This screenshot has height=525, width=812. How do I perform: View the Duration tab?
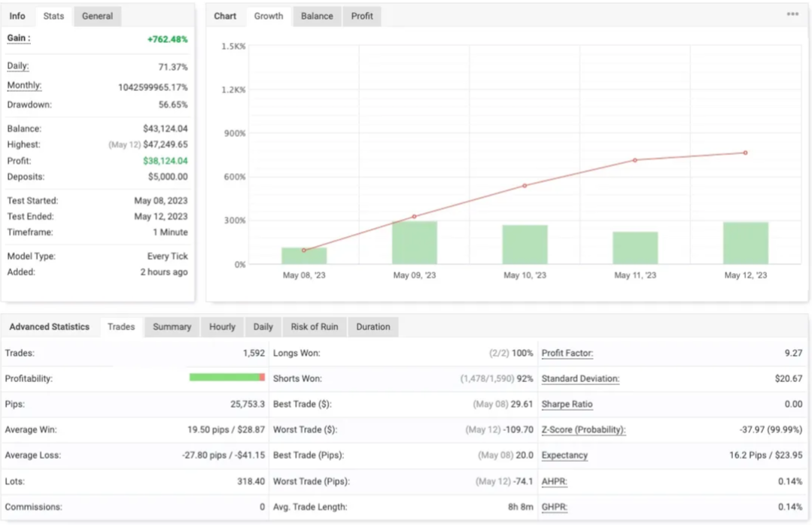pos(373,326)
